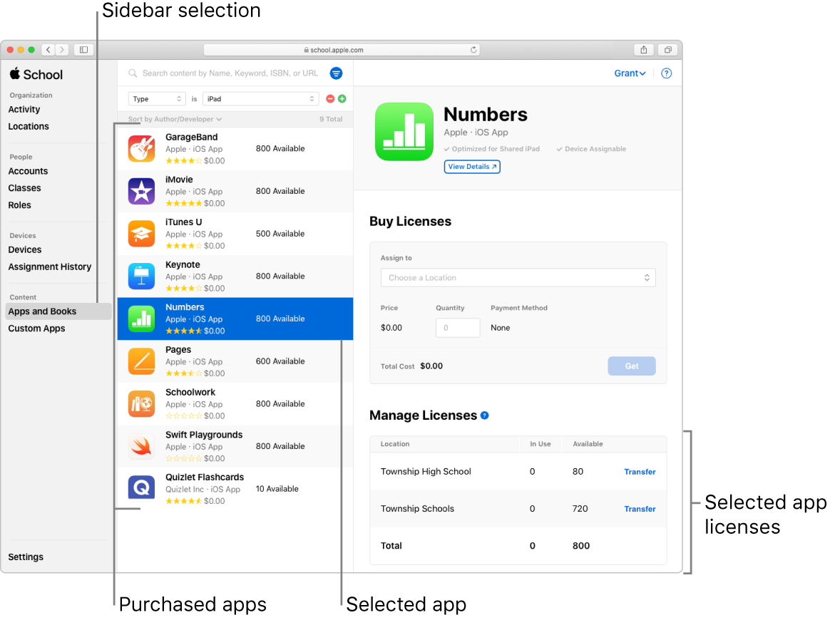Open Assignment History in sidebar
This screenshot has width=840, height=620.
pyautogui.click(x=50, y=267)
